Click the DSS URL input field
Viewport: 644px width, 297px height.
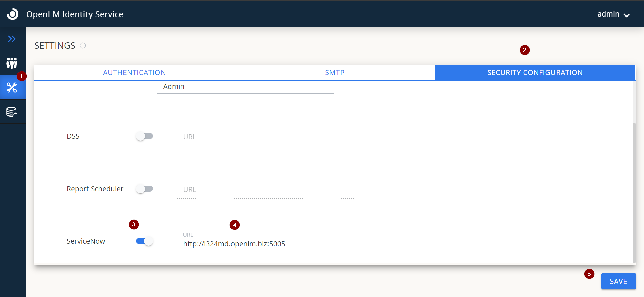coord(265,137)
